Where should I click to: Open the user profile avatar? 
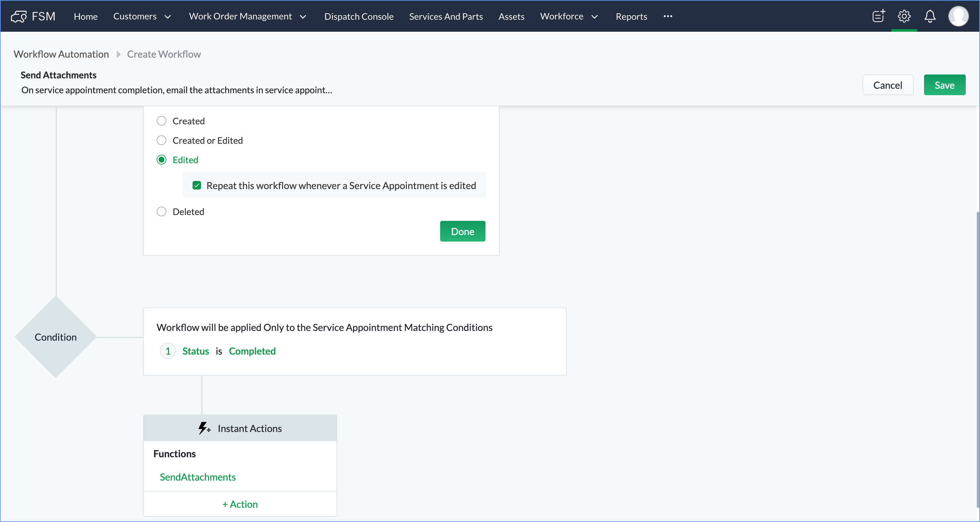pyautogui.click(x=958, y=17)
